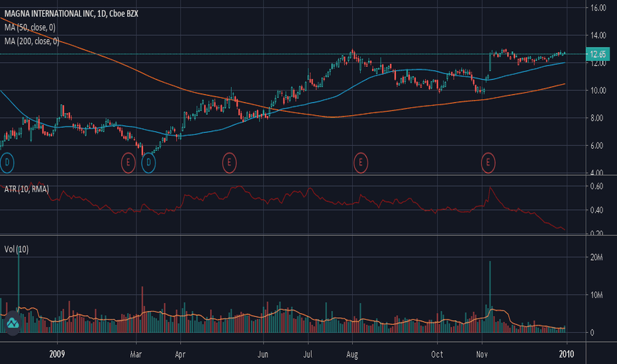Click the Jul date axis label
The height and width of the screenshot is (364, 617).
pos(308,354)
